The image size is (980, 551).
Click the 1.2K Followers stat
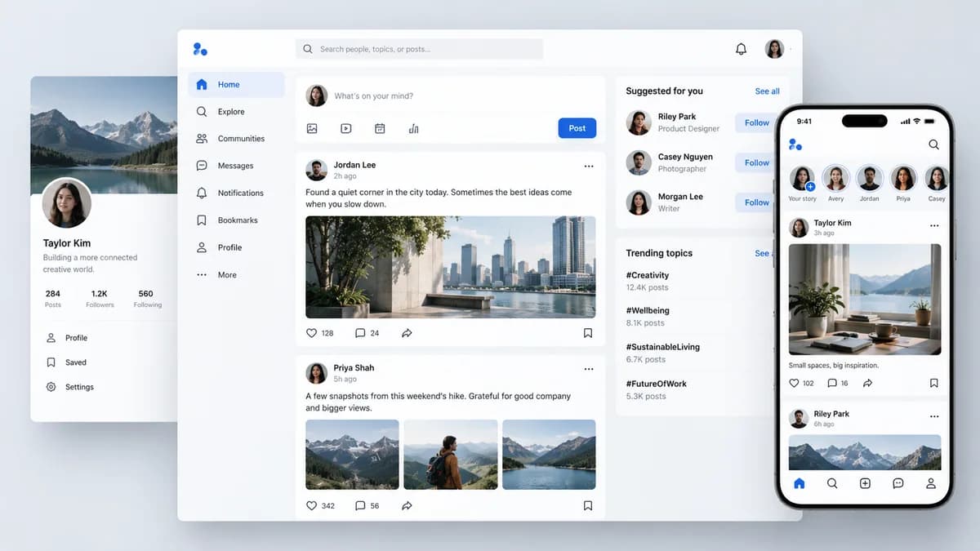100,299
